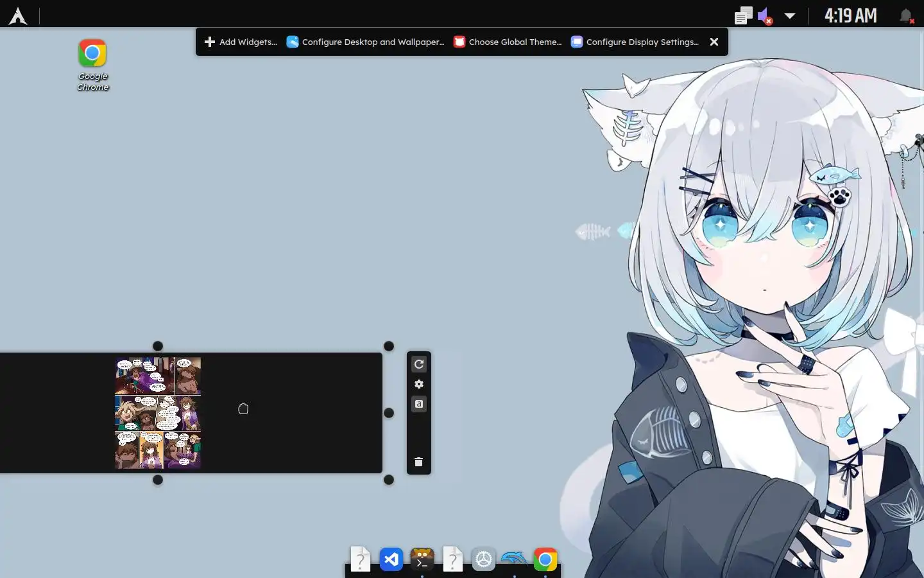Open the cat terminal app in dock
The image size is (924, 578).
point(422,559)
